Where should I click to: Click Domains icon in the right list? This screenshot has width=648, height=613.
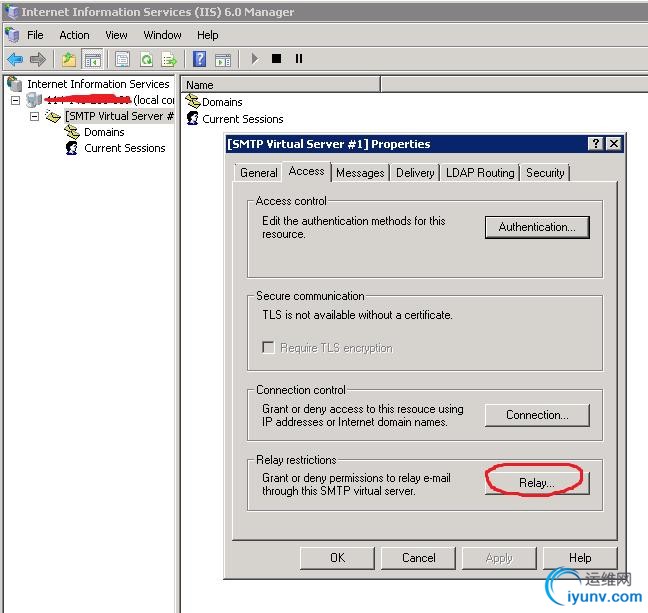193,101
